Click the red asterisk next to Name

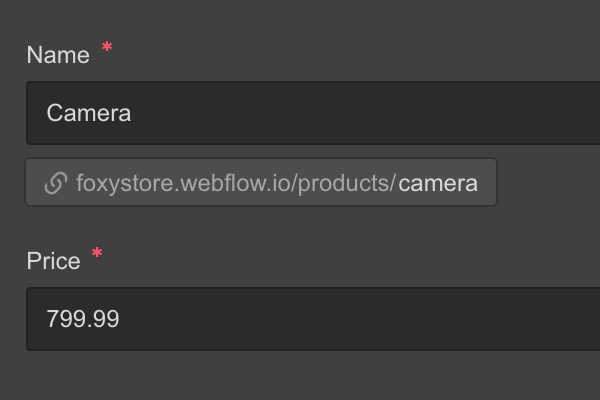[107, 47]
